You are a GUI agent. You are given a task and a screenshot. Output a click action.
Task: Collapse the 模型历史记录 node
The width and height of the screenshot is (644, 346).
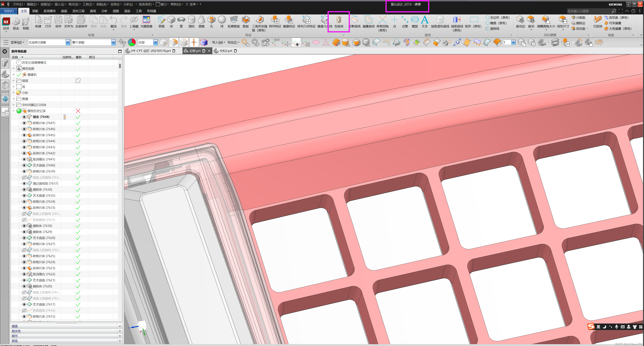point(13,111)
